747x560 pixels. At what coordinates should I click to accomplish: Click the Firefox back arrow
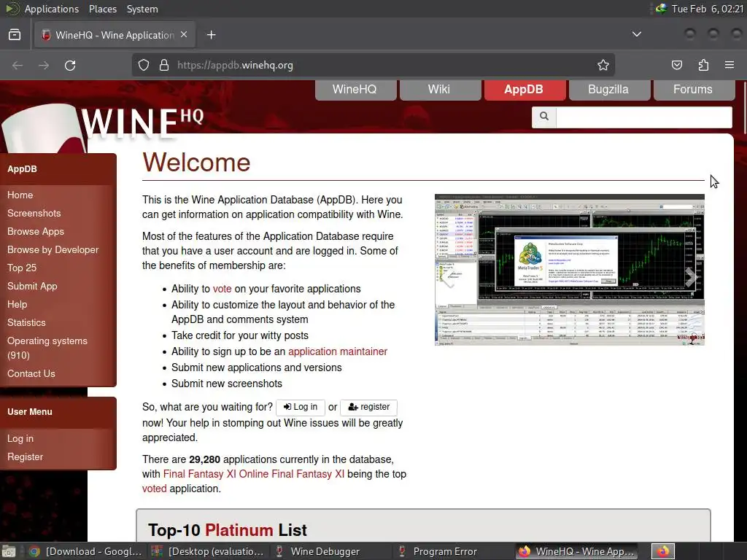[x=18, y=65]
